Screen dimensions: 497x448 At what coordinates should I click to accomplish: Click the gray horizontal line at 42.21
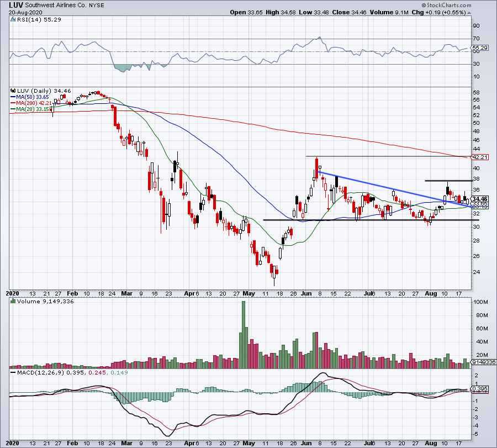coord(388,156)
